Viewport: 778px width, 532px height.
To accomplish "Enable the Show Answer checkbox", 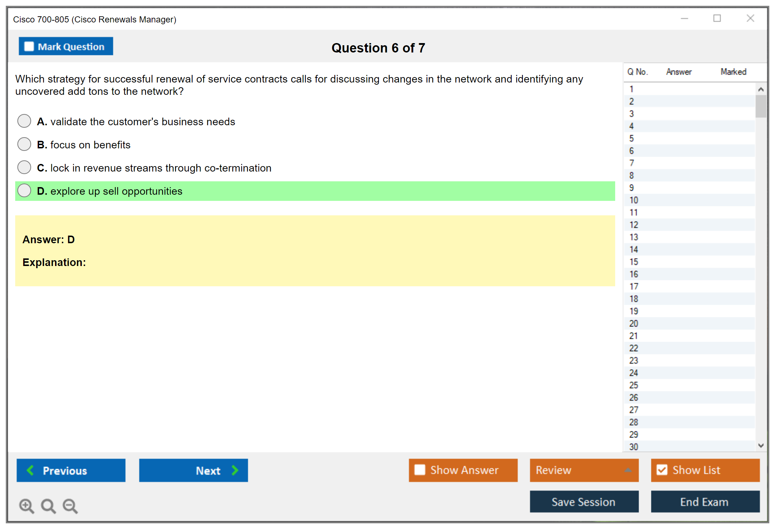I will 420,470.
